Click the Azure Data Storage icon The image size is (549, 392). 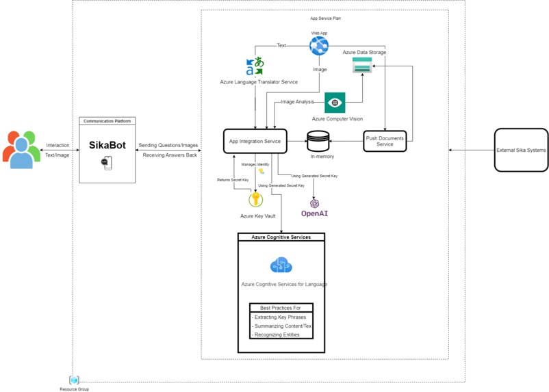[362, 66]
